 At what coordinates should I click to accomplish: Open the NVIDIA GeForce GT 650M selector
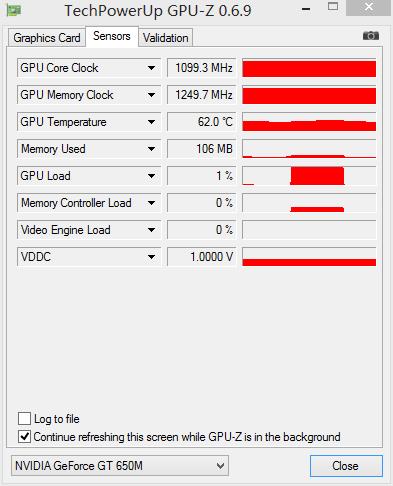pos(120,465)
